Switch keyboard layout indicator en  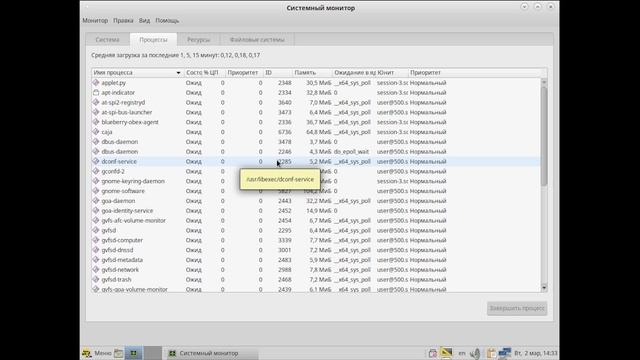pyautogui.click(x=462, y=353)
